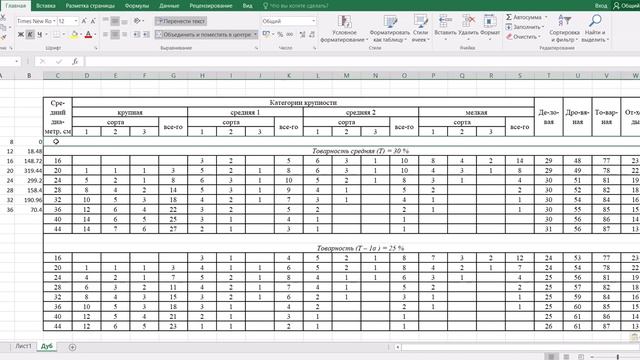Expand Автосумма dropdown arrow
640x360 pixels.
[x=546, y=17]
